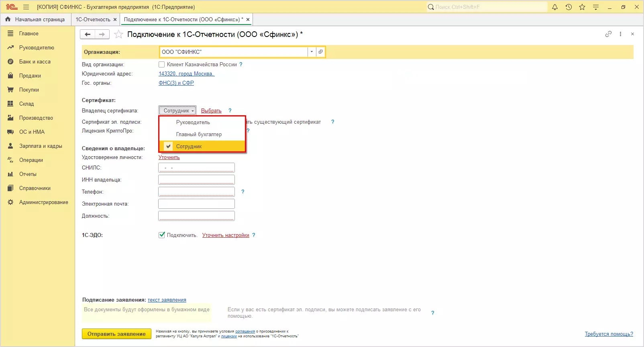Uncheck the 1С-ЭДО Подключить checkbox
The image size is (644, 347).
tap(162, 235)
